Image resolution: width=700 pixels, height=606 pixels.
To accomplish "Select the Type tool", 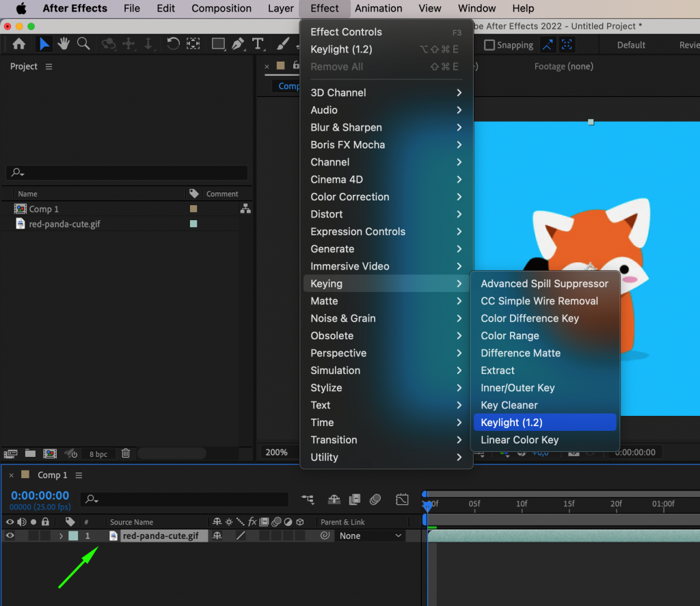I will (258, 44).
